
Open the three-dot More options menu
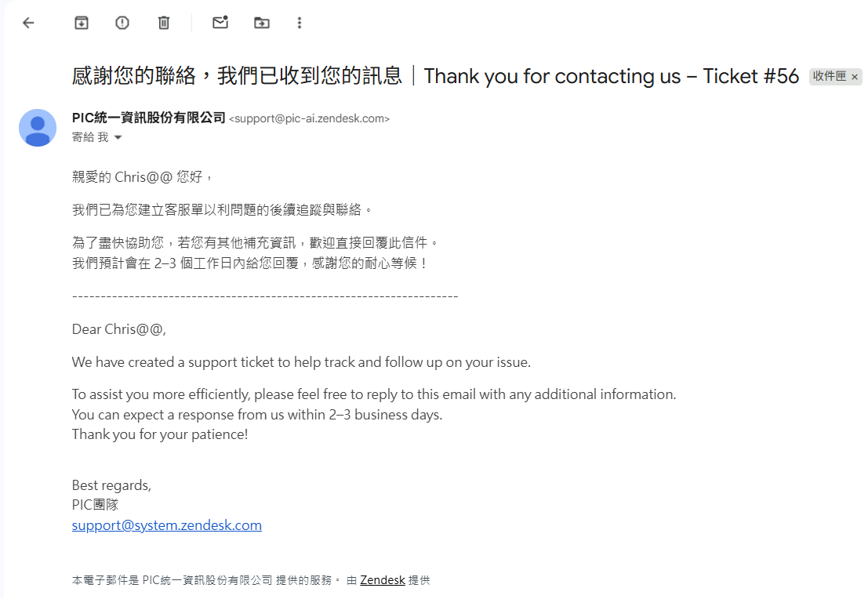[x=300, y=23]
